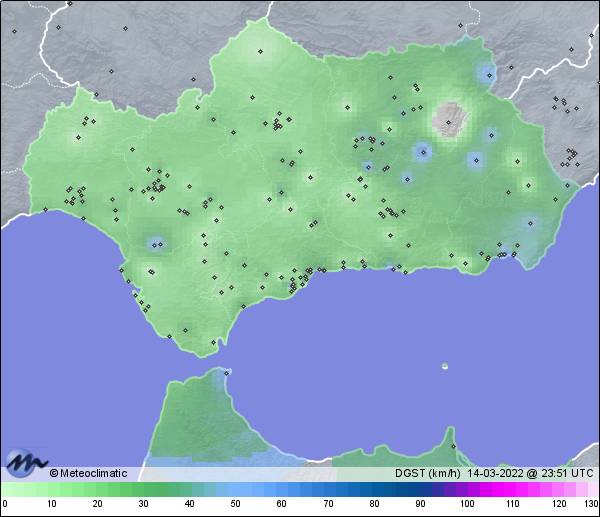Click the scale label 80
This screenshot has width=600, height=517.
click(x=374, y=504)
